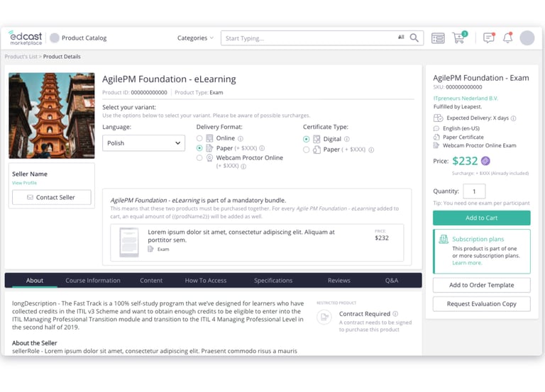Screen dimensions: 545x392
Task: Select Webcam Proctor Online delivery format
Action: (x=199, y=158)
